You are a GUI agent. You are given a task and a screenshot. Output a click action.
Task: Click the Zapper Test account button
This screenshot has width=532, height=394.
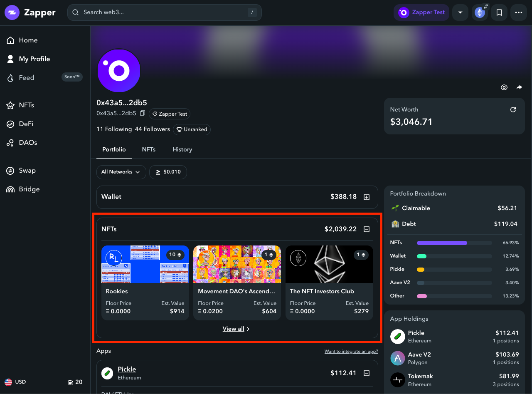click(x=421, y=12)
